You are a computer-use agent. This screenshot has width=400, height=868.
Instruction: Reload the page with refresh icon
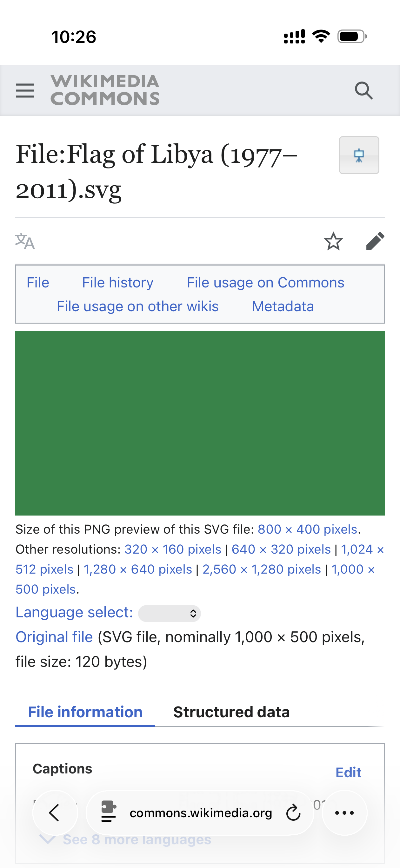(293, 813)
